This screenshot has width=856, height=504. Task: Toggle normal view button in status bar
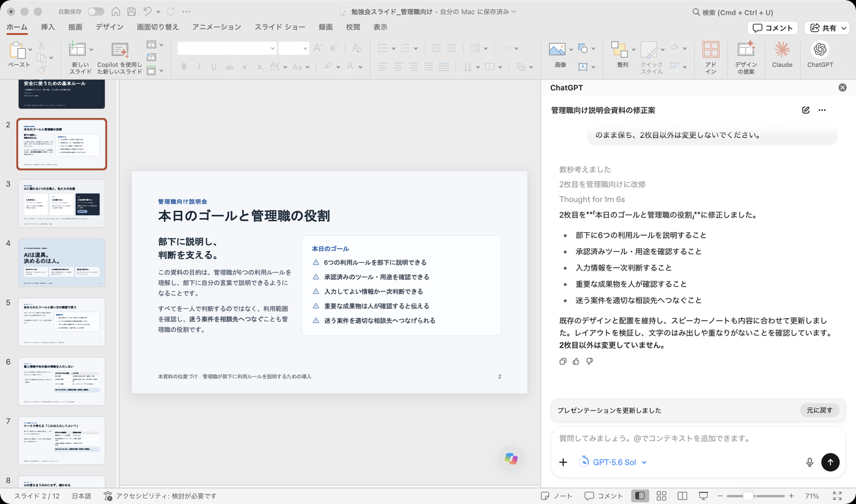(x=640, y=496)
